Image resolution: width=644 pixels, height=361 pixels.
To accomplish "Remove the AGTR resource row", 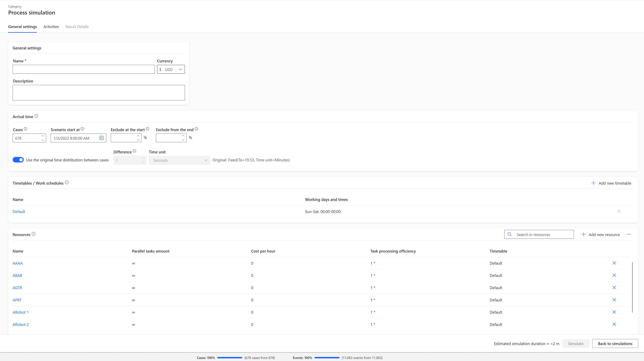I will (x=614, y=287).
